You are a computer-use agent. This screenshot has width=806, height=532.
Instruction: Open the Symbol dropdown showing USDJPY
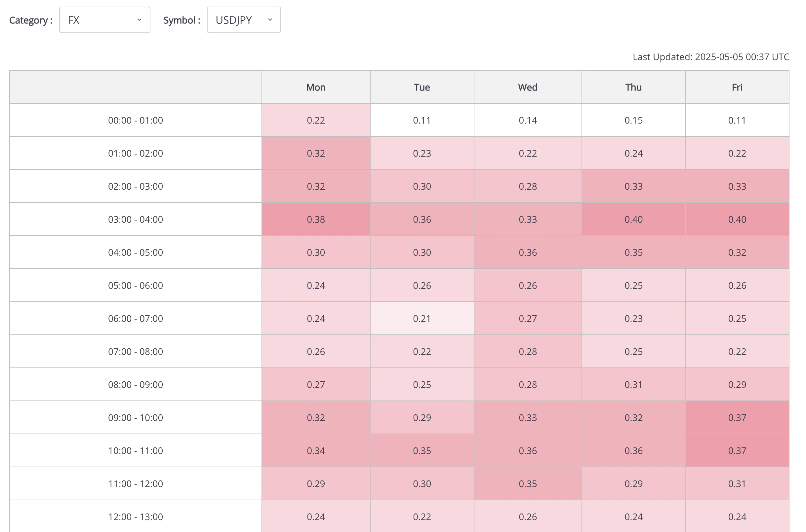coord(244,20)
